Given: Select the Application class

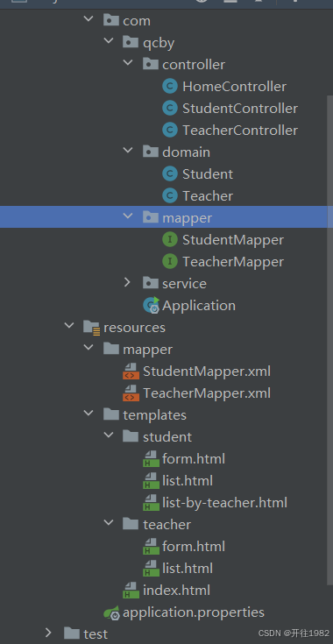Looking at the screenshot, I should click(199, 306).
